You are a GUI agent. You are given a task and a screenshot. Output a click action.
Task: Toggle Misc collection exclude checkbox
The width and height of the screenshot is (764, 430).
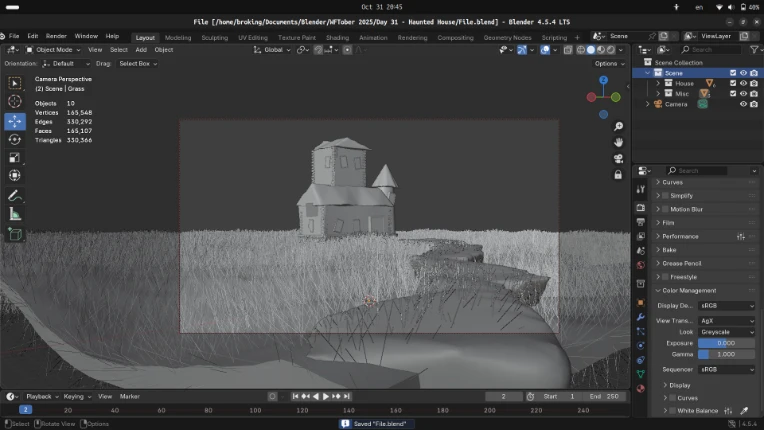tap(733, 93)
